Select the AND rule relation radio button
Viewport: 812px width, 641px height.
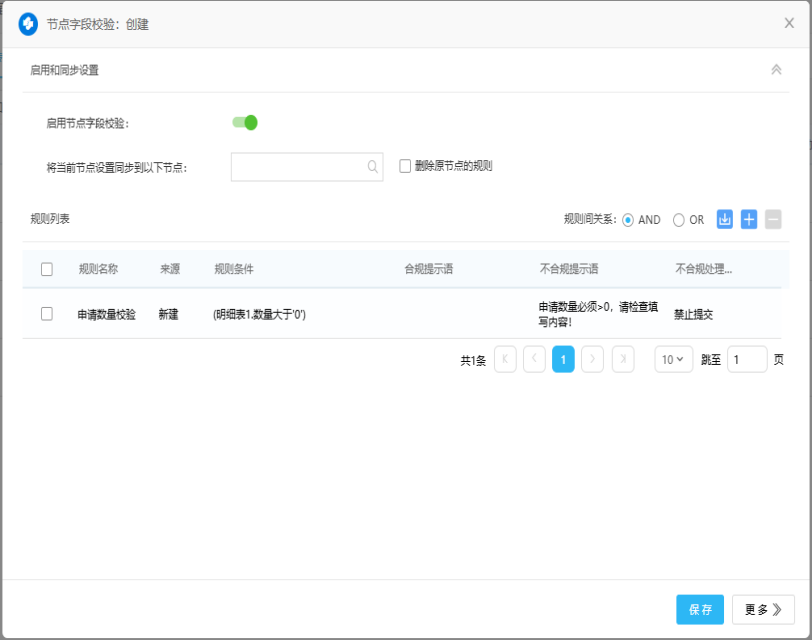coord(629,219)
